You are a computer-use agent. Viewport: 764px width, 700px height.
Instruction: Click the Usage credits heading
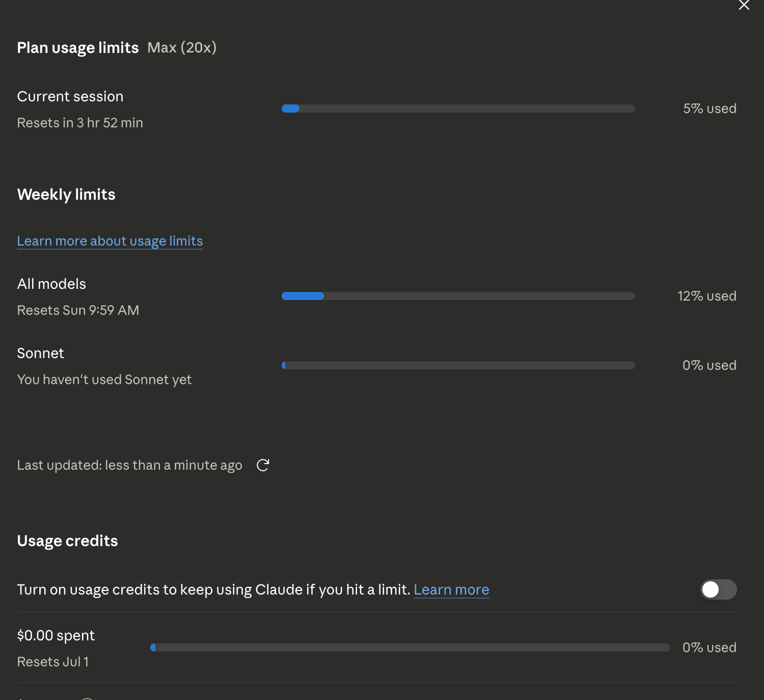(67, 541)
